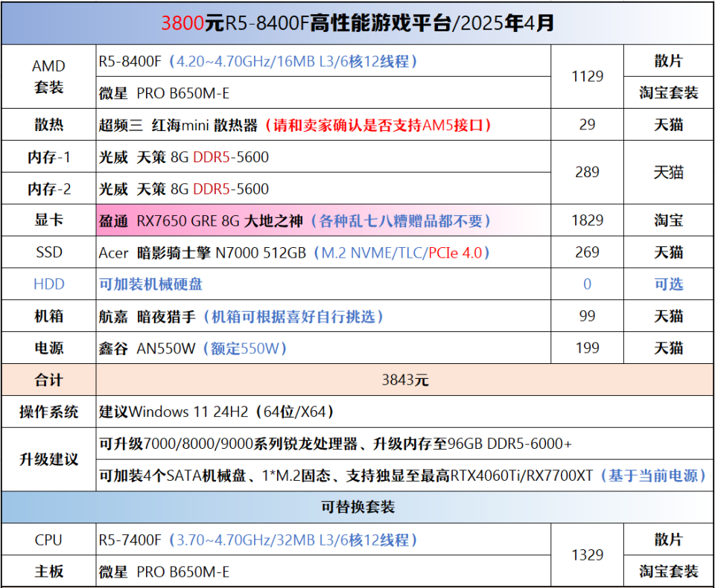Click "天猫" in the SSD row
Viewport: 715px width, 588px height.
pos(669,252)
